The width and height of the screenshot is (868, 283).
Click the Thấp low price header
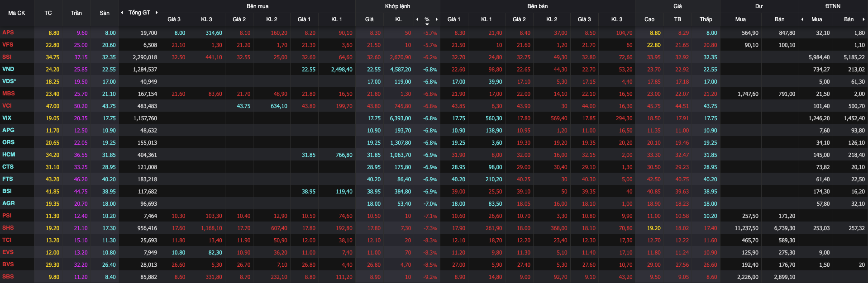coord(706,19)
